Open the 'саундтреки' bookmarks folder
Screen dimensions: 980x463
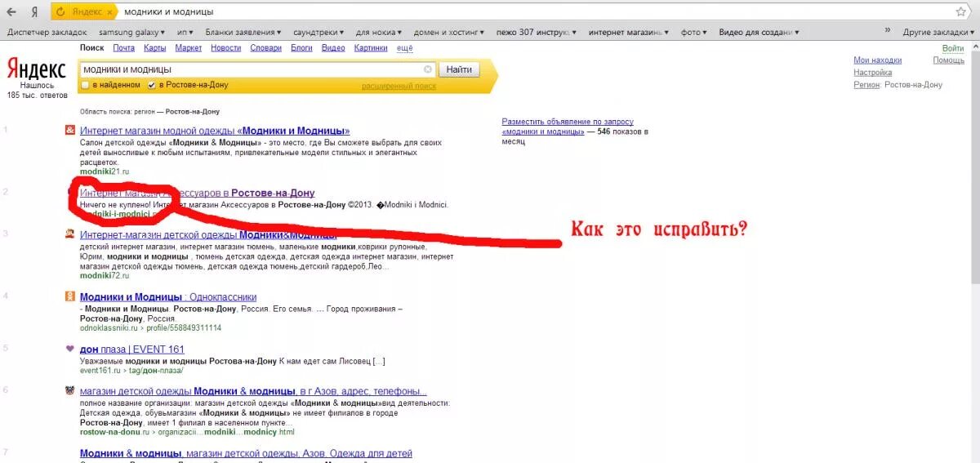point(320,33)
